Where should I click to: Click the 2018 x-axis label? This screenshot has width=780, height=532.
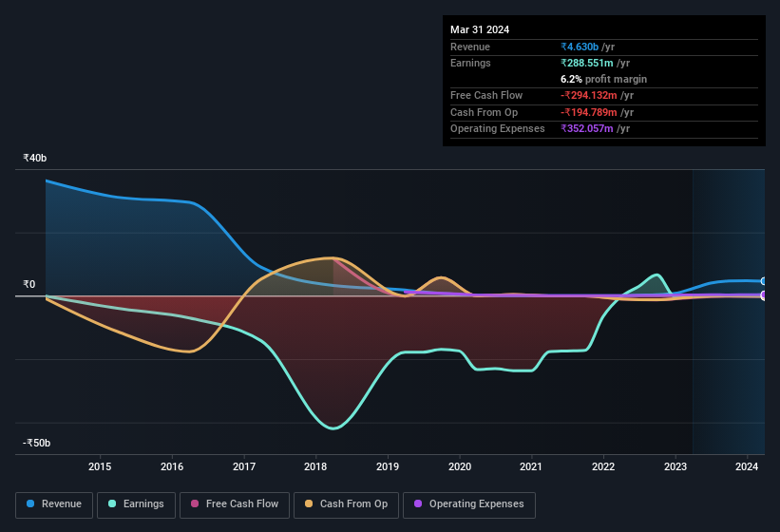[315, 466]
